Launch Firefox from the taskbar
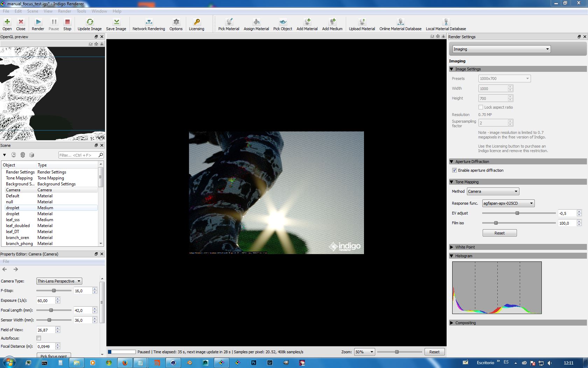Viewport: 588px width, 368px height. coord(125,363)
